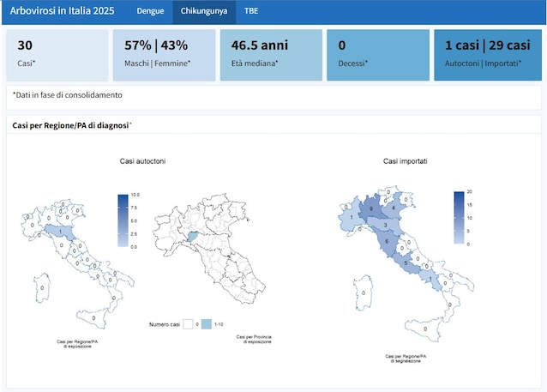Click the 10.0 value on autochthonous scale
This screenshot has width=547, height=392.
coord(135,195)
